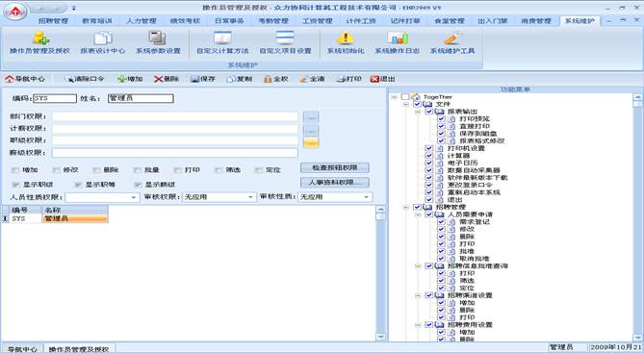Open 系统参数设置 ribbon icon

[158, 42]
